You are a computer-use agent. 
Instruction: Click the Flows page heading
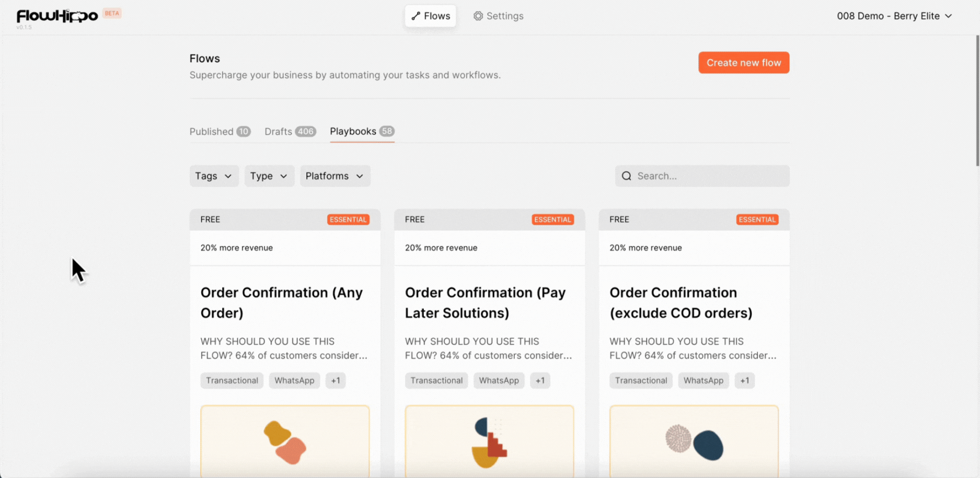(x=204, y=59)
